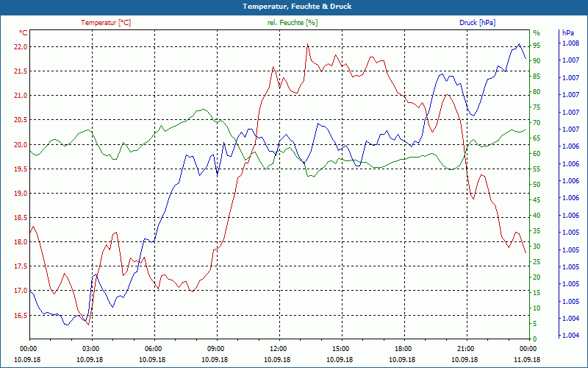Click the '11.09.18' date label
588x368 pixels.
click(x=527, y=359)
